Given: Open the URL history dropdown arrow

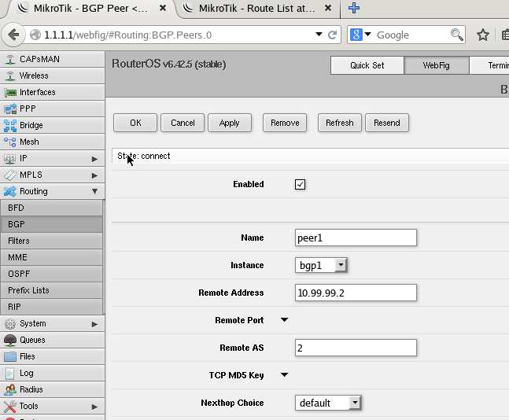Looking at the screenshot, I should coord(319,34).
